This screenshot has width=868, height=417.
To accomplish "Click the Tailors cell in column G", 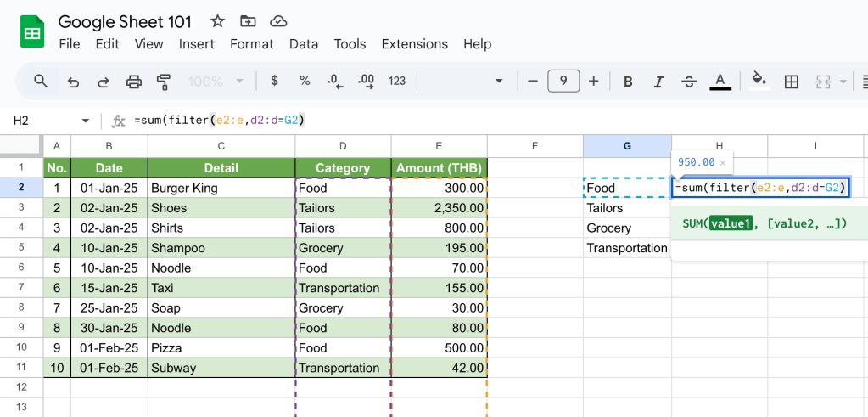I will tap(627, 208).
